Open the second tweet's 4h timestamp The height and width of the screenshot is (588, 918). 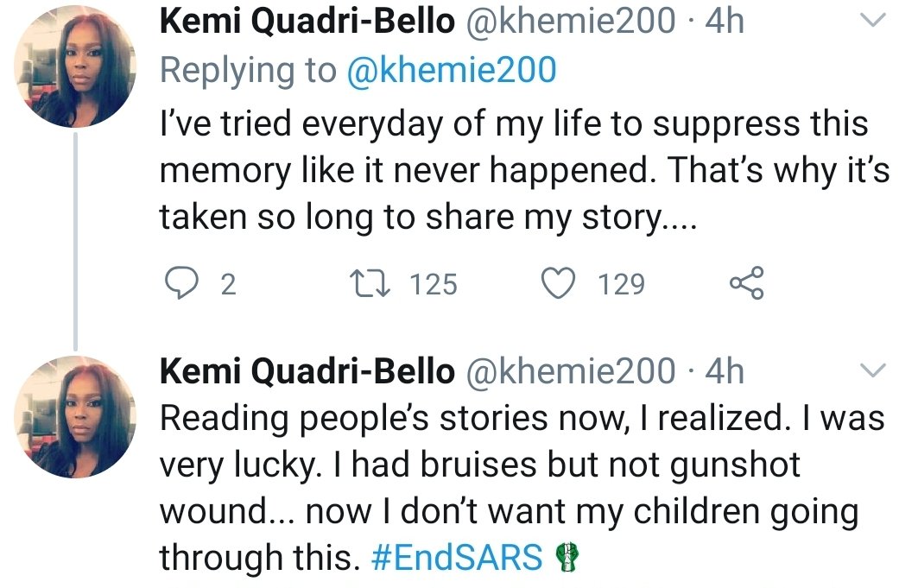coord(725,371)
